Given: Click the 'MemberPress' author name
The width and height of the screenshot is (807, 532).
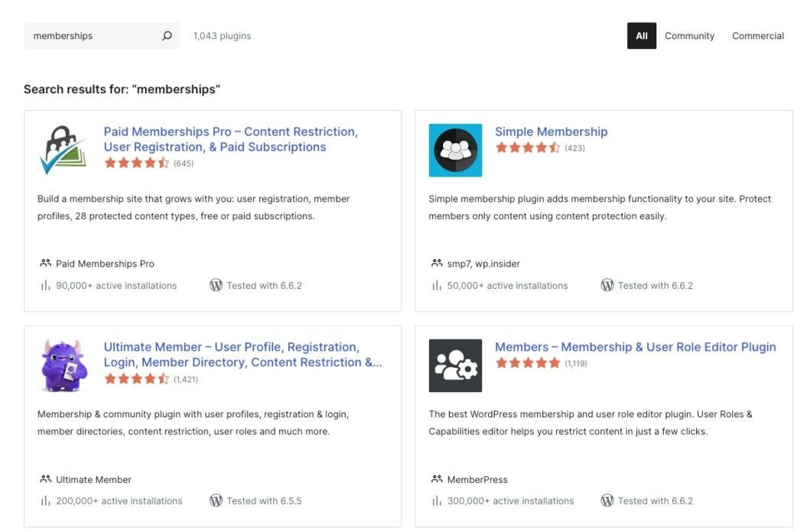Looking at the screenshot, I should (477, 479).
